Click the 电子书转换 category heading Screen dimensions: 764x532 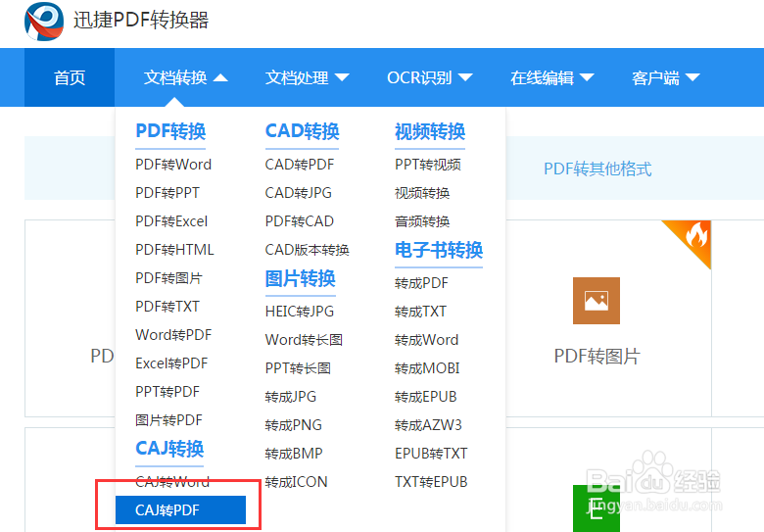(439, 250)
